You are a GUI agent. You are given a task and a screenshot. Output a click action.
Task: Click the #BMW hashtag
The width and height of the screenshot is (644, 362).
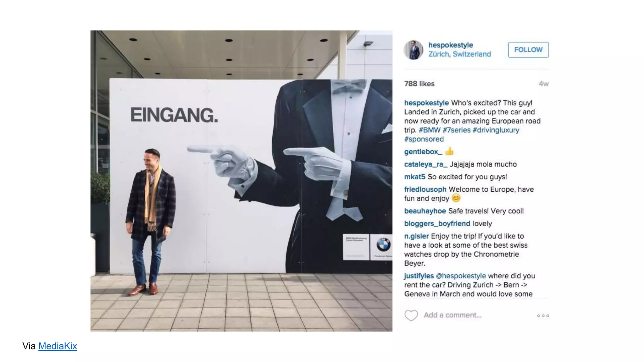(429, 130)
